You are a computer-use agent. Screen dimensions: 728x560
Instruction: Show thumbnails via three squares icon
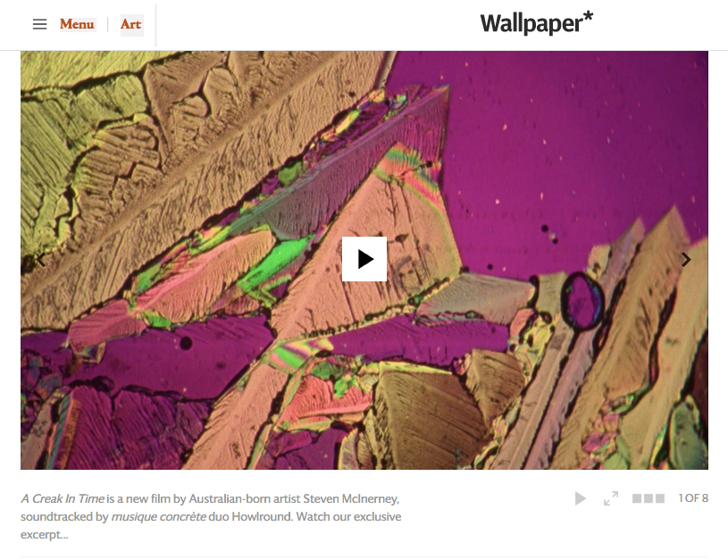coord(649,498)
